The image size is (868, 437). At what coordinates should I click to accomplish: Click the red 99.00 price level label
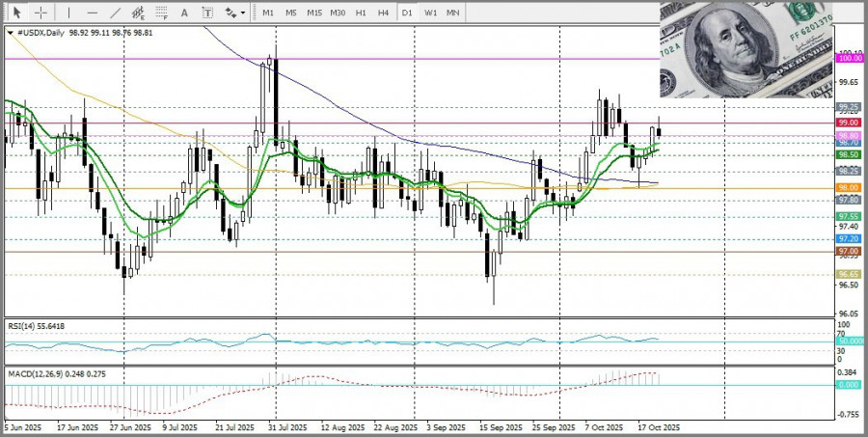[849, 123]
